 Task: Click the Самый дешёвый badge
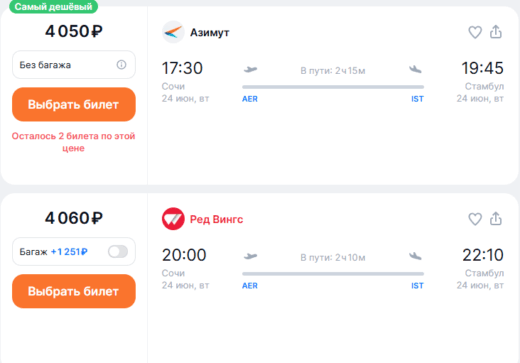click(x=53, y=6)
